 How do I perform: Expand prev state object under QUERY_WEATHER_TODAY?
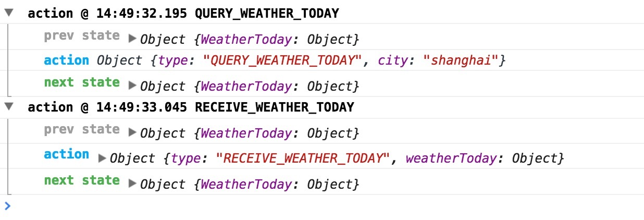pos(132,38)
